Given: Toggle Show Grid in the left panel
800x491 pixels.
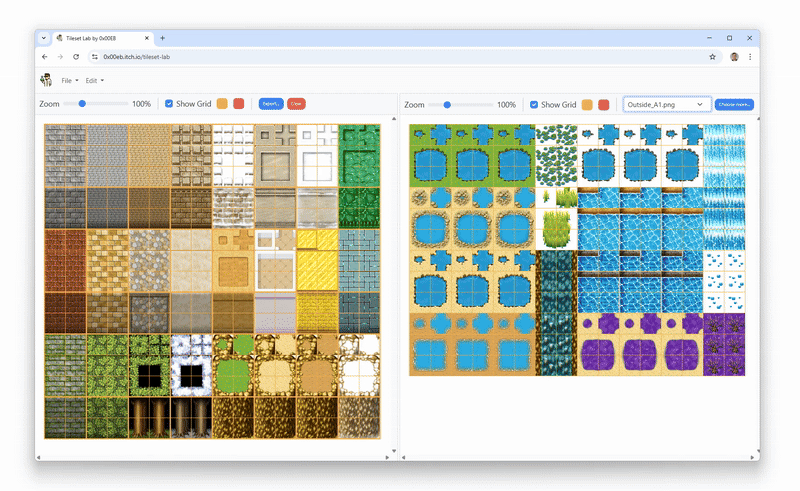Looking at the screenshot, I should [169, 104].
